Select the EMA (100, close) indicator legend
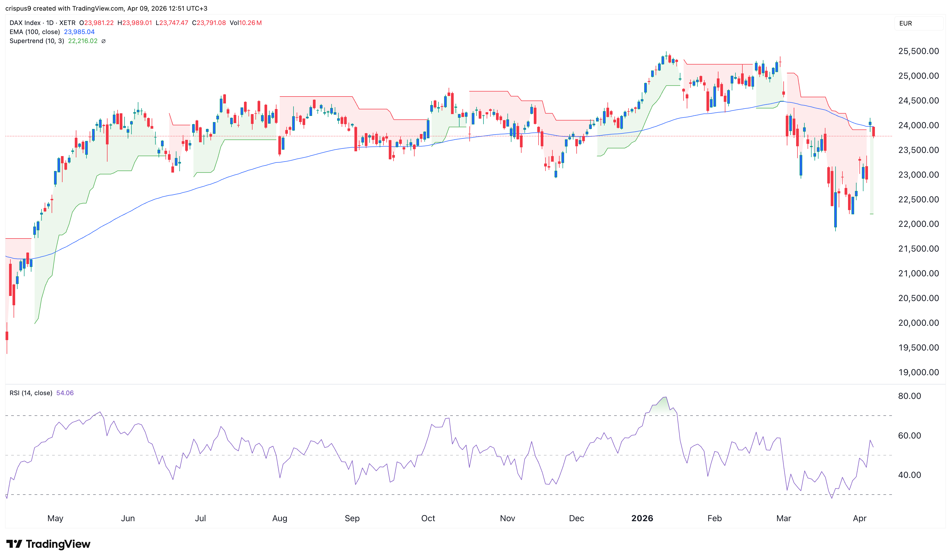Screen dimensions: 951x560 pyautogui.click(x=35, y=32)
